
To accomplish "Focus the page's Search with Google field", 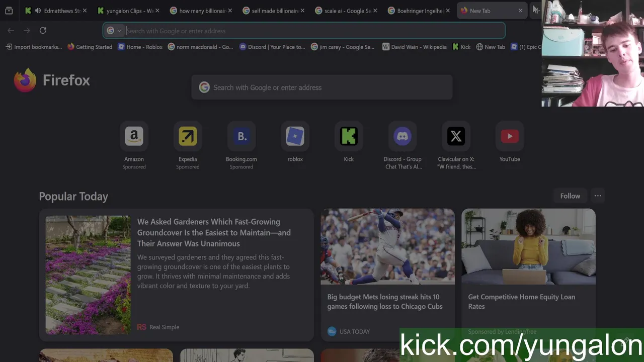I will coord(322,87).
